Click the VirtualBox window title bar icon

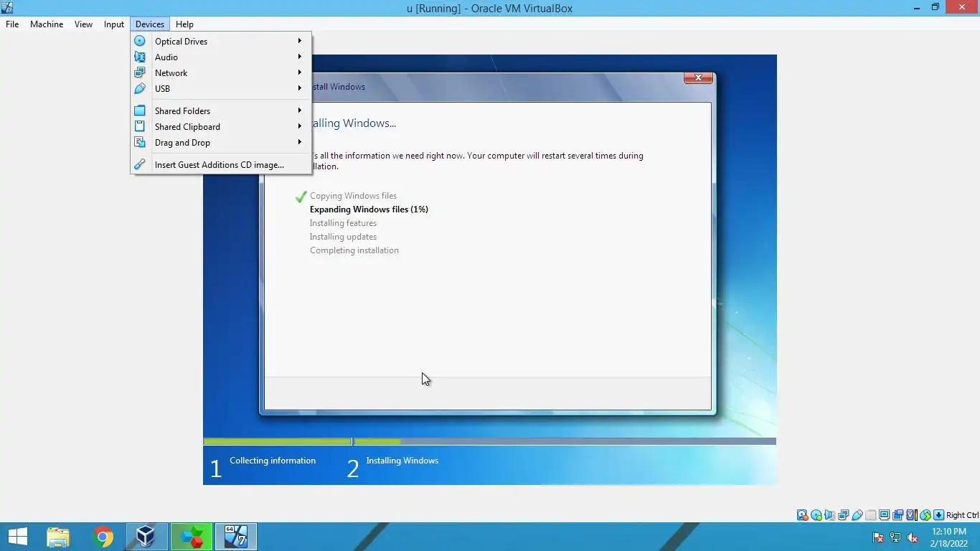click(7, 8)
